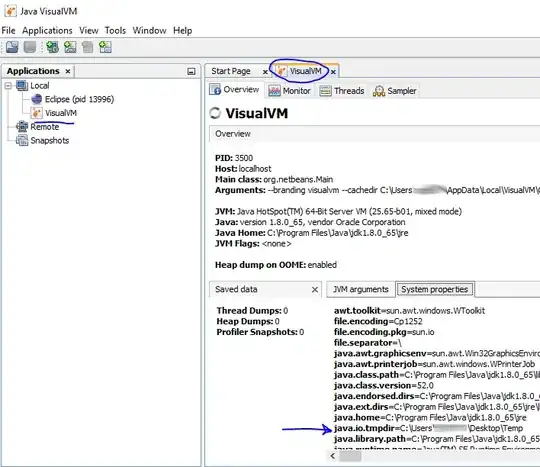Click the Remote hosts node icon
This screenshot has height=467, width=540.
(x=22, y=127)
